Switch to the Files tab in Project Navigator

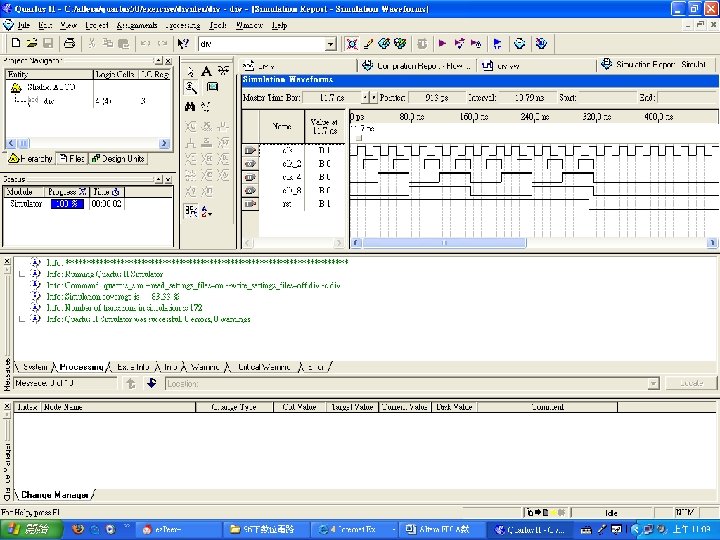tap(71, 158)
